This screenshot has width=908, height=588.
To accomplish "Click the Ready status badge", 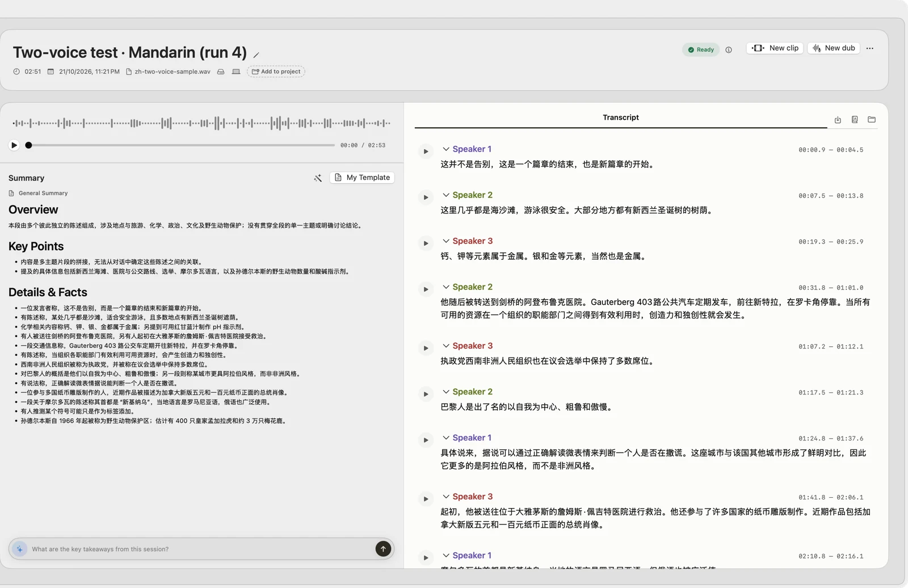I will tap(701, 50).
